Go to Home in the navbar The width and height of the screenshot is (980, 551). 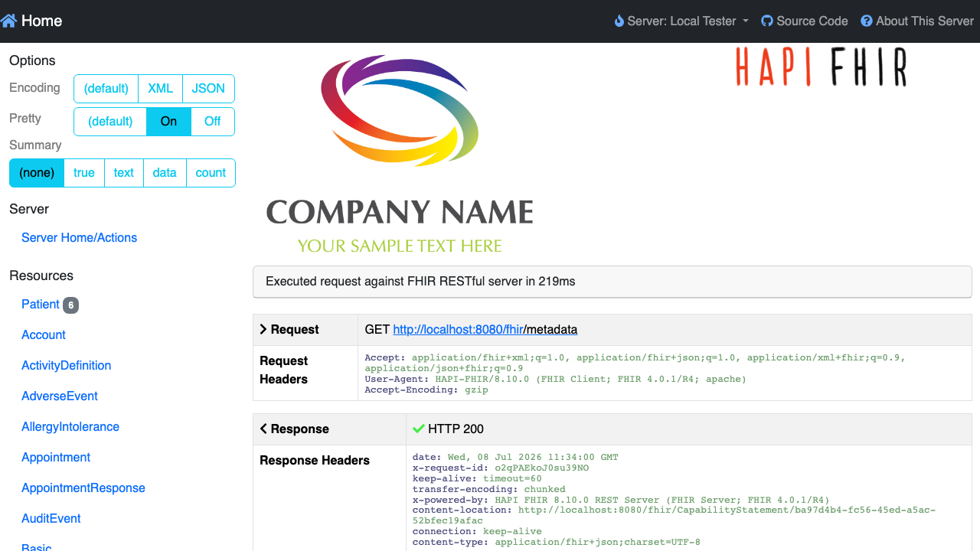pyautogui.click(x=31, y=21)
